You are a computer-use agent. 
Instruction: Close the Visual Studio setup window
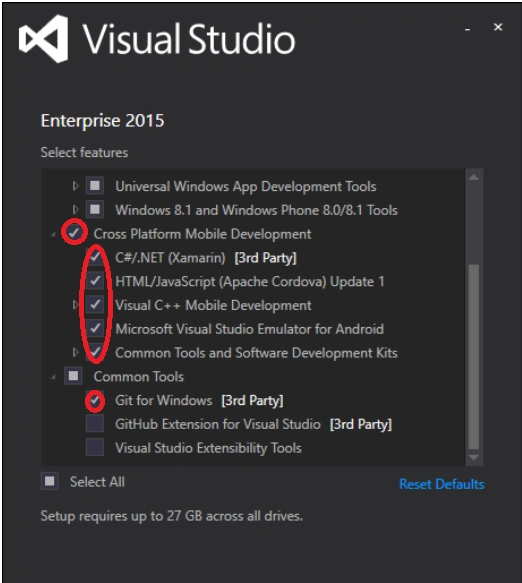tap(498, 27)
